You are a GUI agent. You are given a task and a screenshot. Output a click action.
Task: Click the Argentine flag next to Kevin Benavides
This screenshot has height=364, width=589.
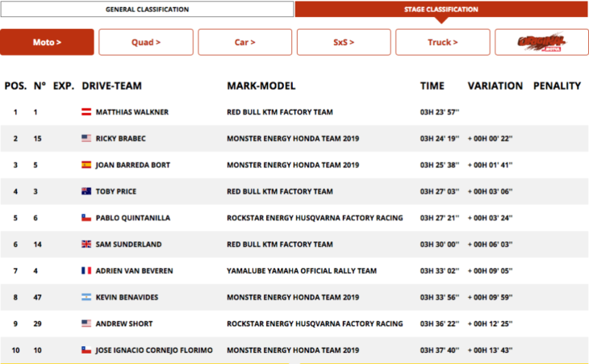[86, 298]
